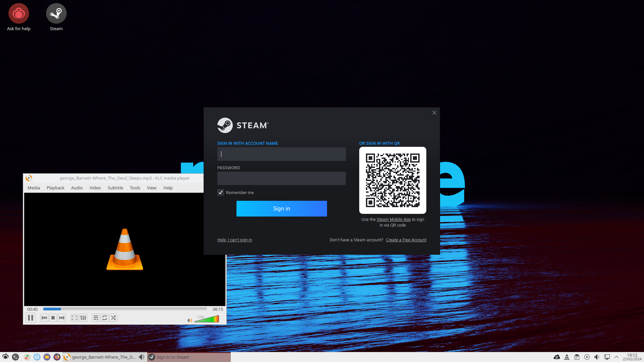The height and width of the screenshot is (362, 644).
Task: Expand hidden system tray icons arrow
Action: [616, 357]
